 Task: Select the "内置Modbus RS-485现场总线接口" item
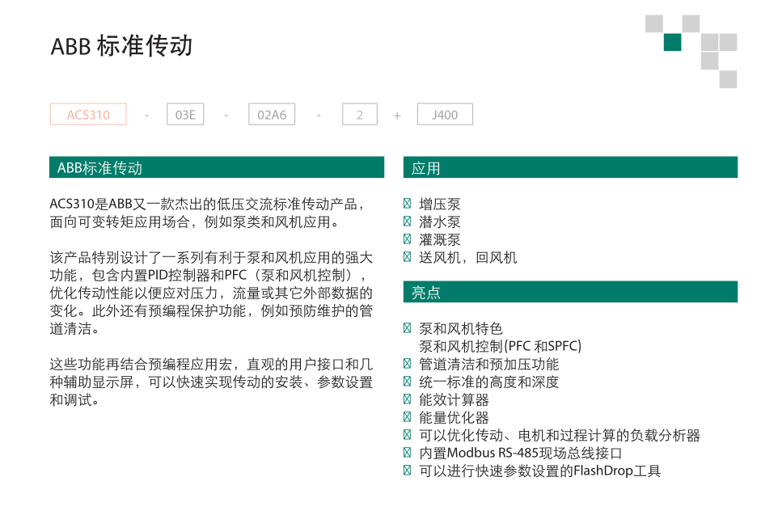521,453
